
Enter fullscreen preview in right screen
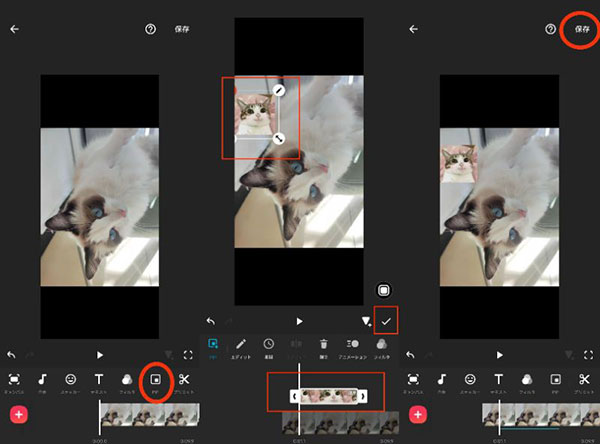589,355
